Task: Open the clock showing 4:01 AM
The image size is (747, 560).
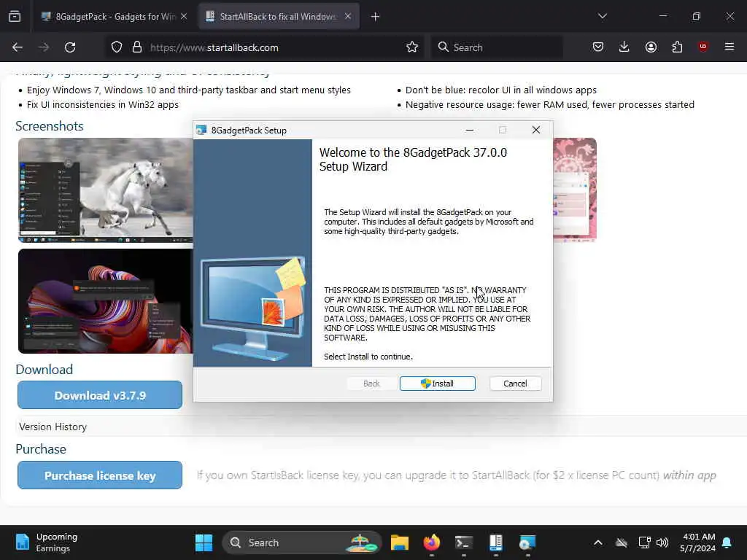Action: tap(698, 542)
